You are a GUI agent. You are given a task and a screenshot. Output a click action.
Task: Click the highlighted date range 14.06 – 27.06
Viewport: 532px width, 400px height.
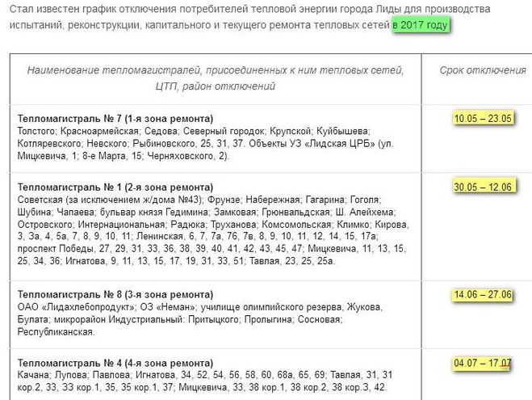tap(484, 294)
